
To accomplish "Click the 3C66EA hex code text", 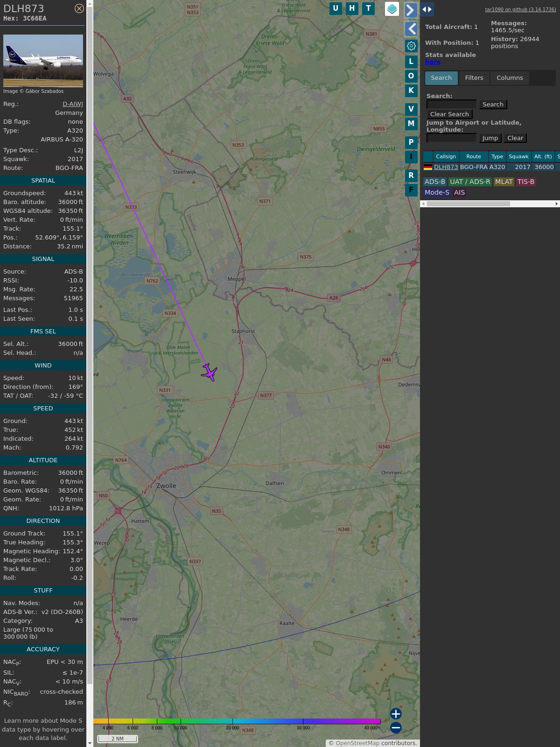I will click(35, 19).
